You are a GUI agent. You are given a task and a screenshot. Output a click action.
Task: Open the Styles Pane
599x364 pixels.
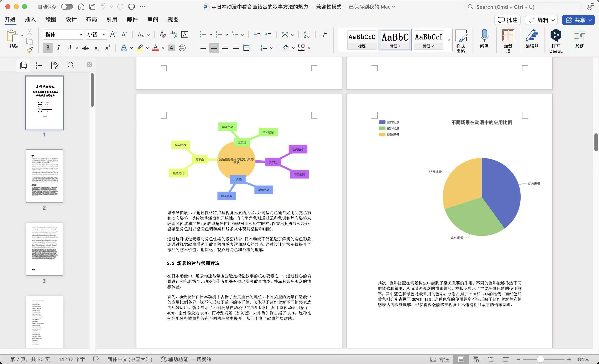click(x=460, y=41)
